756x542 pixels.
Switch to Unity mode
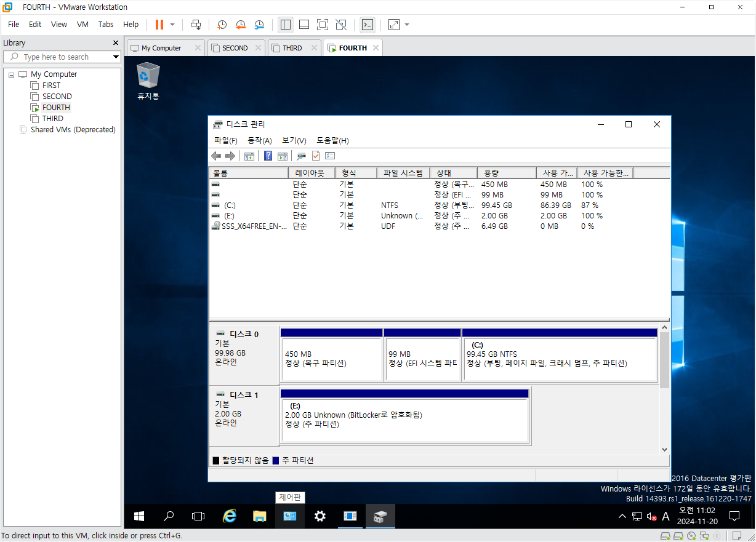pyautogui.click(x=341, y=25)
